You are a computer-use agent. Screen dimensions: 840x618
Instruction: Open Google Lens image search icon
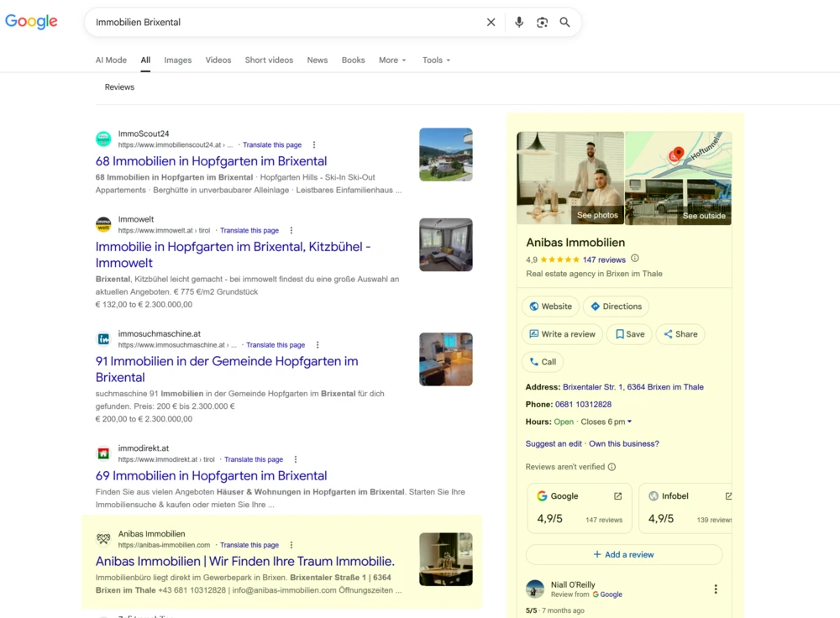[542, 23]
